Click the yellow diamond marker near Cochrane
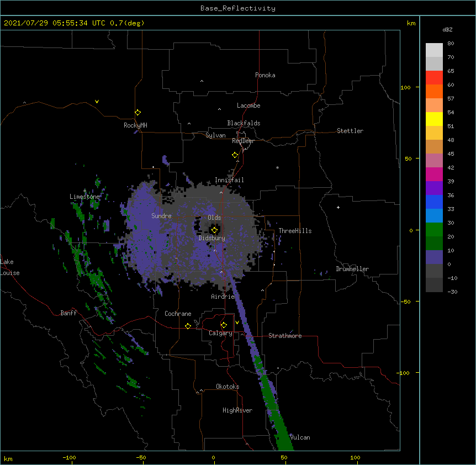 [x=188, y=326]
